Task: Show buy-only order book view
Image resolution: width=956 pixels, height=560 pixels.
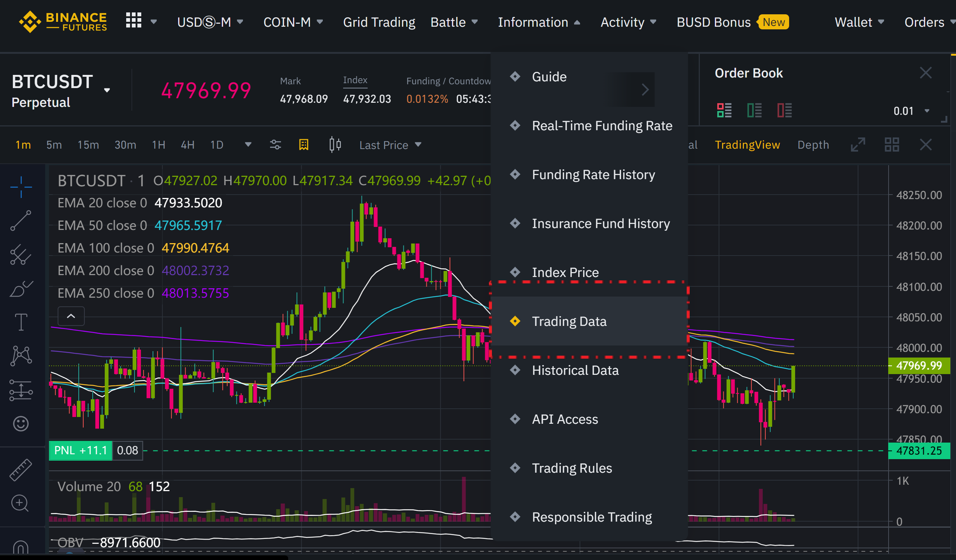Action: click(x=754, y=110)
